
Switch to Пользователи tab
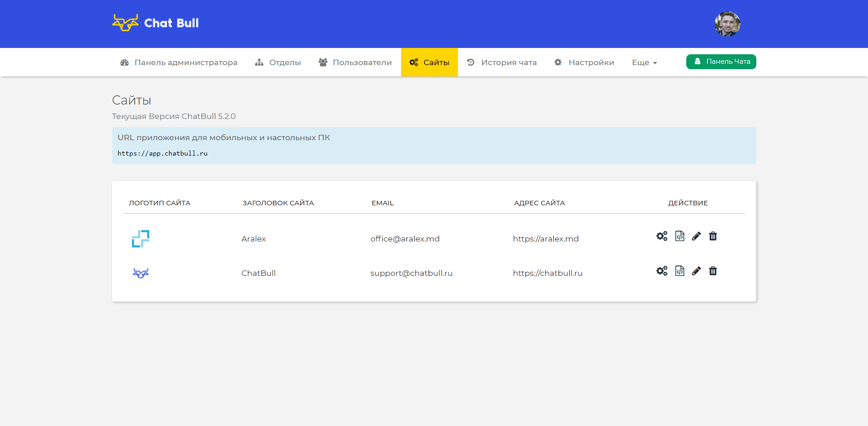coord(355,62)
